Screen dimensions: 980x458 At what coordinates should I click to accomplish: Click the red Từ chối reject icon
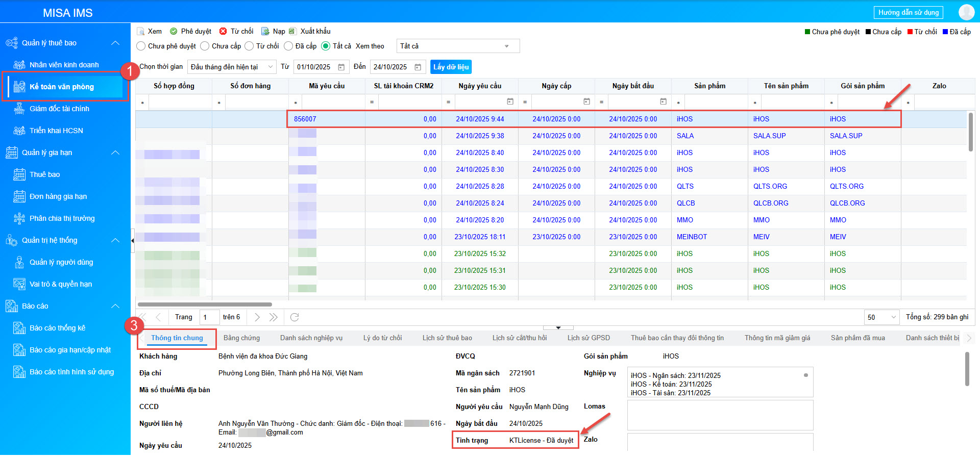pyautogui.click(x=223, y=31)
